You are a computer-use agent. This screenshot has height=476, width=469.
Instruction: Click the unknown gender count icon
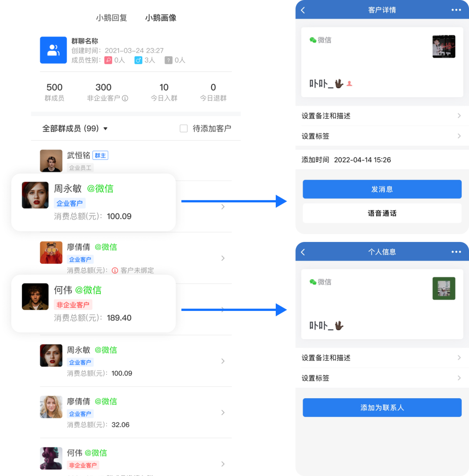(168, 60)
